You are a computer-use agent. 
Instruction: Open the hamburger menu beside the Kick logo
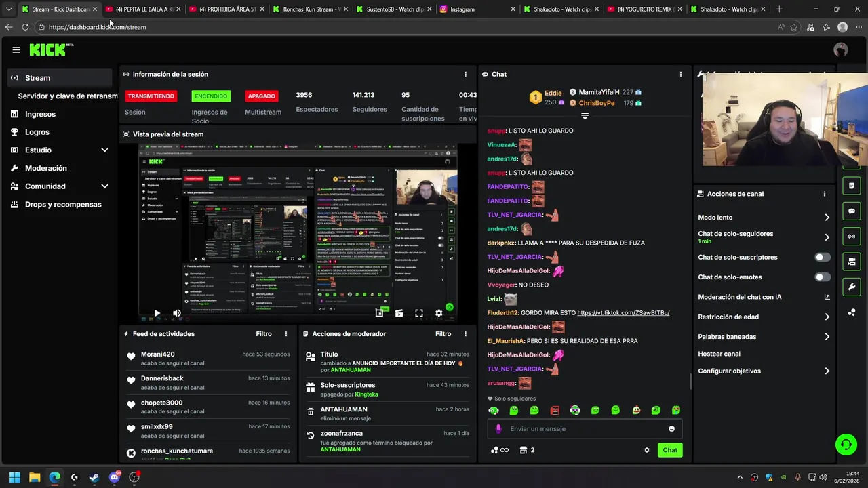coord(16,49)
